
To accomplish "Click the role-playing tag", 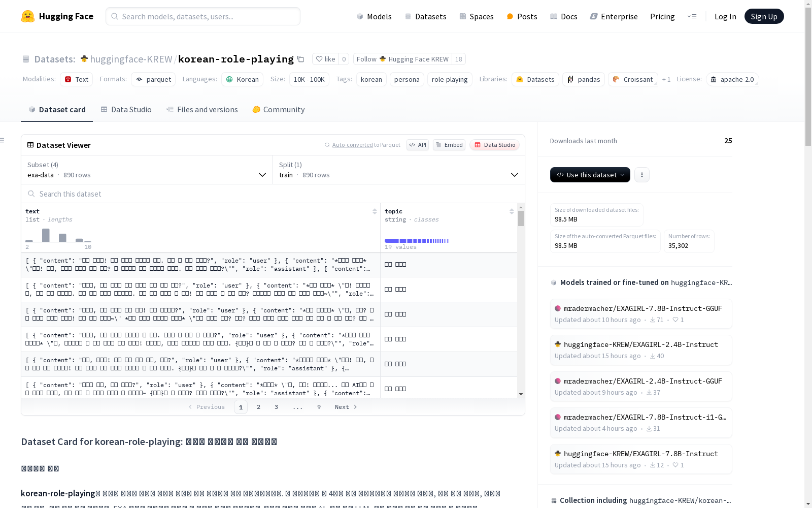I will click(x=450, y=79).
